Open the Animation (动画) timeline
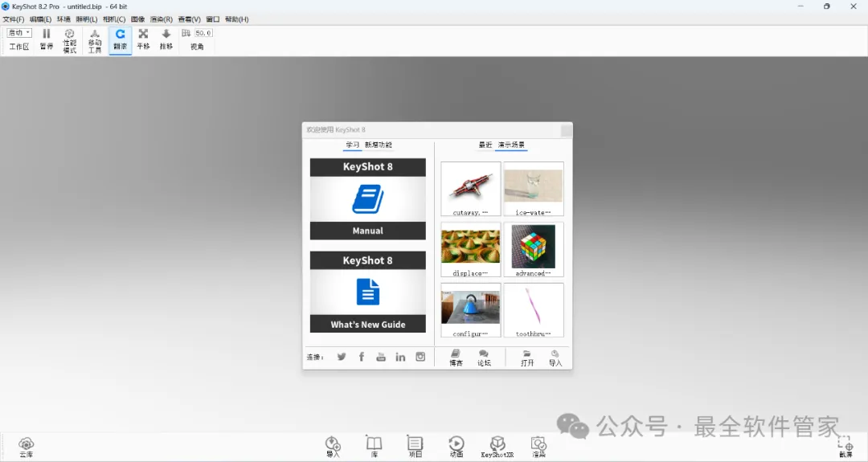 point(457,447)
